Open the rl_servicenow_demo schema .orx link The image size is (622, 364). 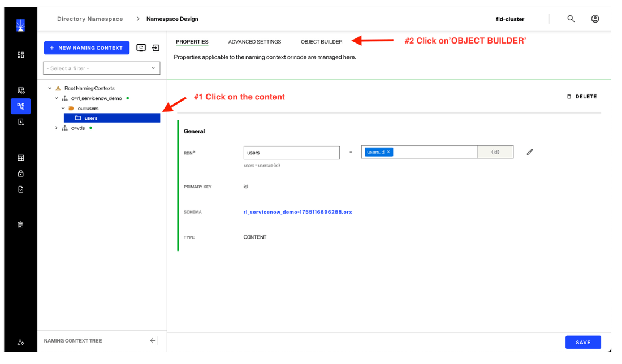coord(297,212)
